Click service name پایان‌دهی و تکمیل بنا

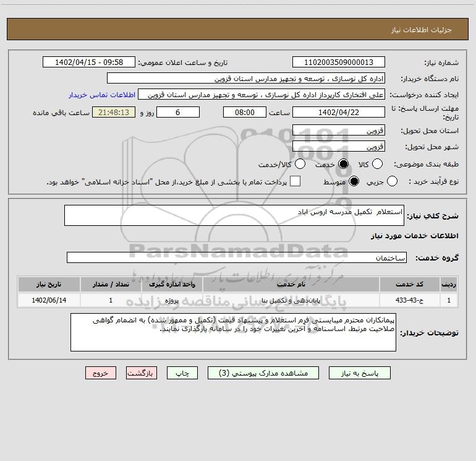pyautogui.click(x=291, y=300)
